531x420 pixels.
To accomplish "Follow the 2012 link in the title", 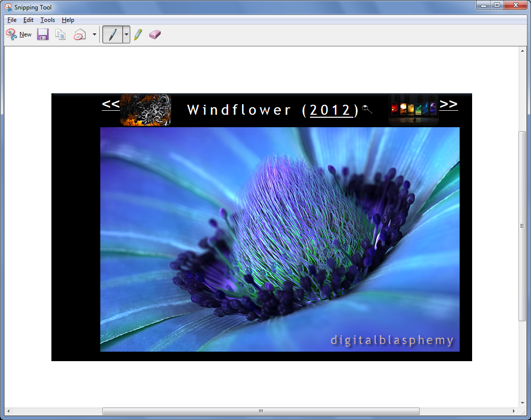I will [331, 110].
